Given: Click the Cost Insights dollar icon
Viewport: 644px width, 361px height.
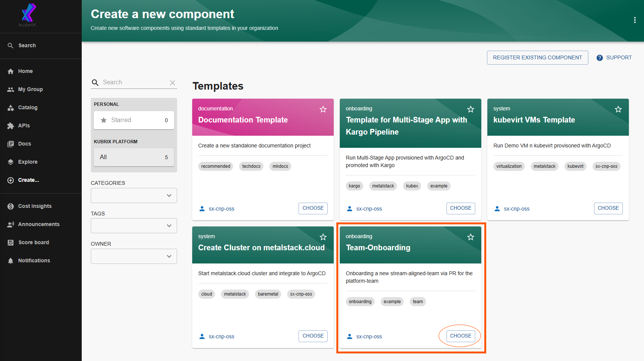Looking at the screenshot, I should point(11,206).
